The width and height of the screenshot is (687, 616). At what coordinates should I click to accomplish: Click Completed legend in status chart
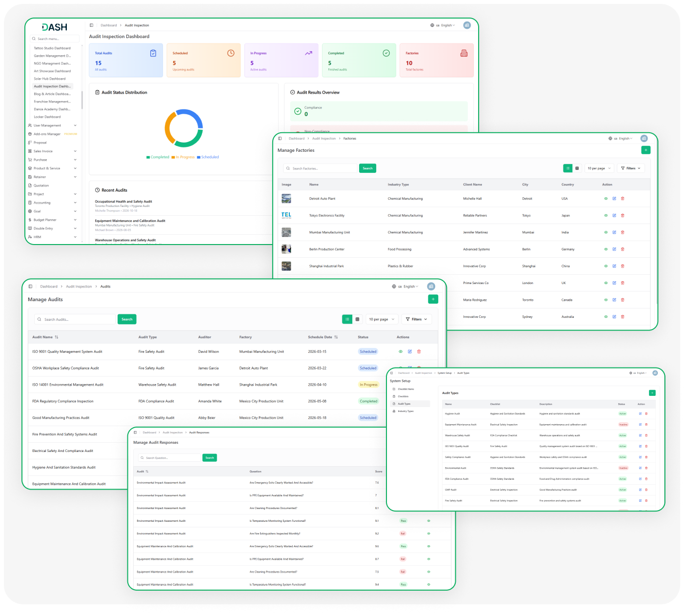tap(158, 157)
